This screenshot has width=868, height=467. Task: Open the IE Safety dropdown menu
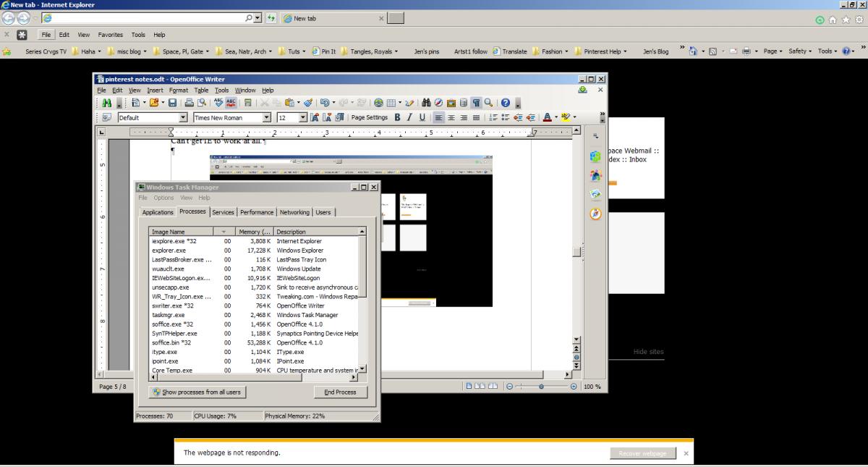(x=800, y=51)
